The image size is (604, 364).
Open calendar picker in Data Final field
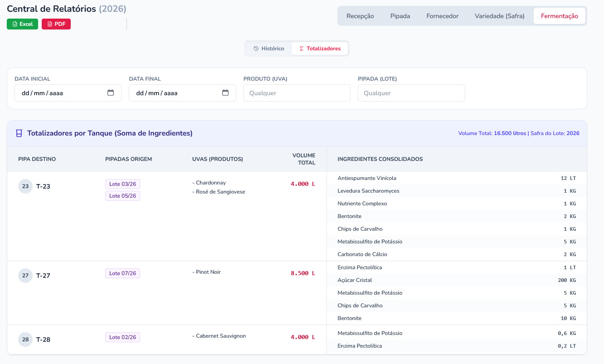pos(225,93)
